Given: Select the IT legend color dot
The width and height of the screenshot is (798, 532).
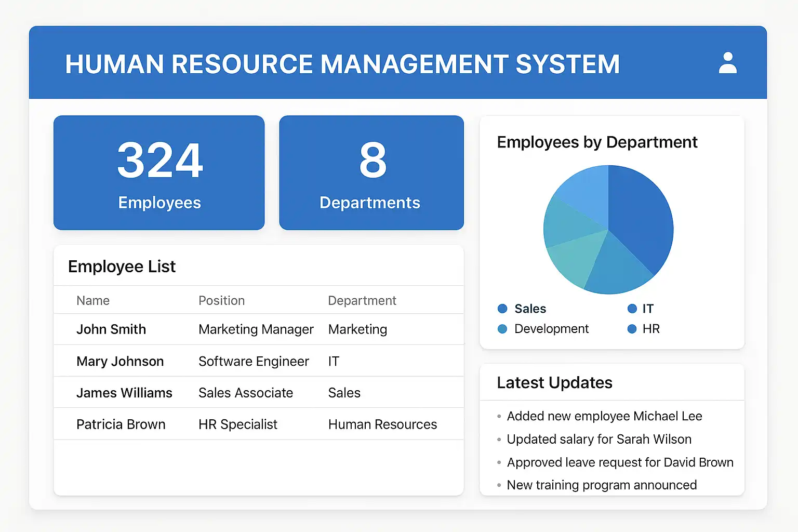Looking at the screenshot, I should 632,309.
